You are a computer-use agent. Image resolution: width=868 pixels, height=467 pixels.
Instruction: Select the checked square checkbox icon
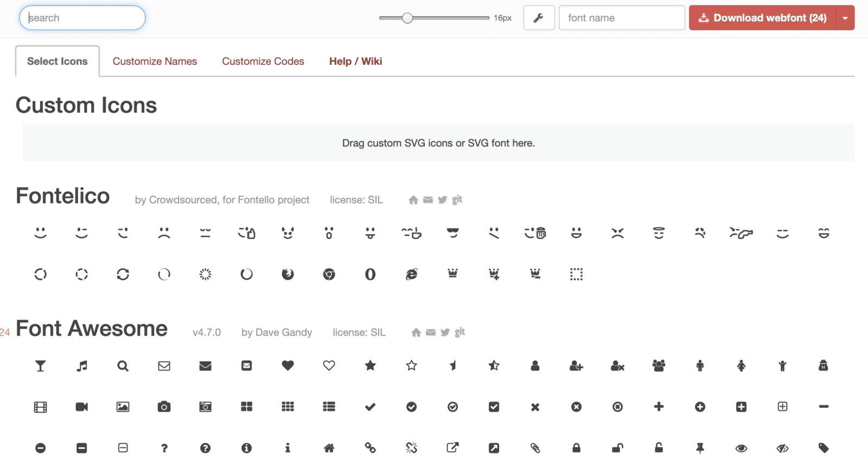pos(494,407)
